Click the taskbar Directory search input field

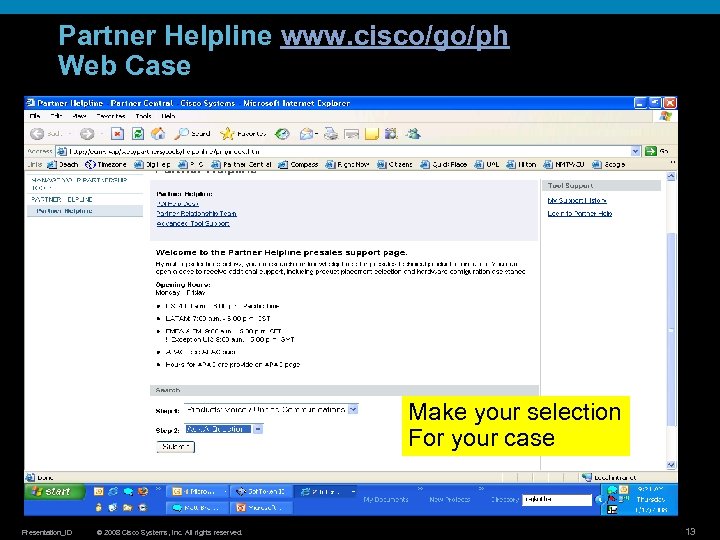coord(557,500)
